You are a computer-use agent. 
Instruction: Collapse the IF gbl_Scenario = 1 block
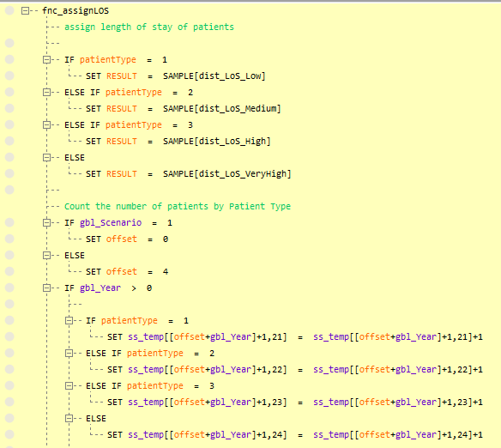tap(46, 223)
